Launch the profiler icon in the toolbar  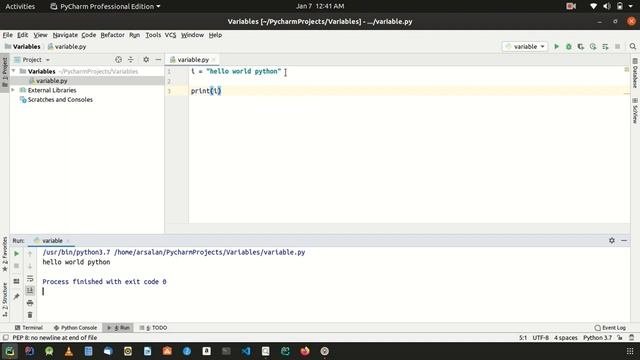[x=593, y=47]
